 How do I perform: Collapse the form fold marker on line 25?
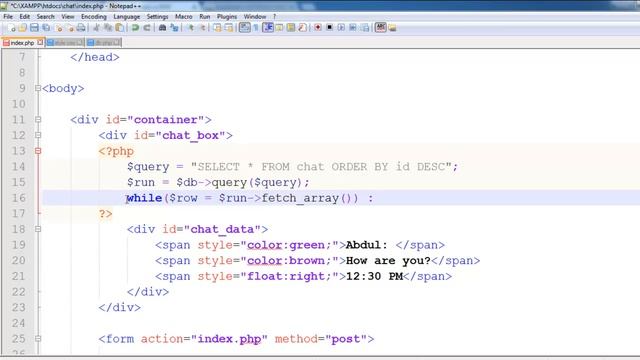click(x=38, y=339)
